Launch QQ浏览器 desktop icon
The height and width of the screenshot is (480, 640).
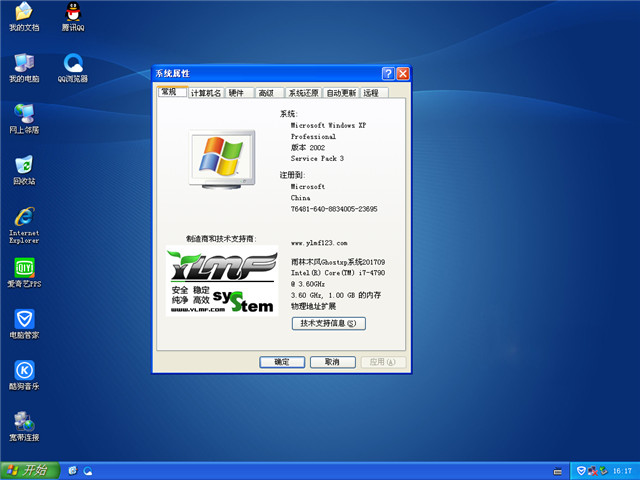pos(73,68)
